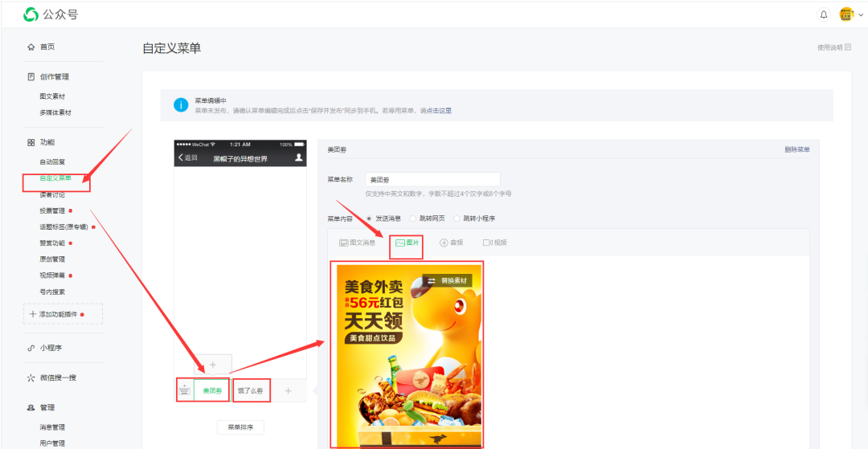868x449 pixels.
Task: Click the 使用说明 document icon
Action: point(848,47)
